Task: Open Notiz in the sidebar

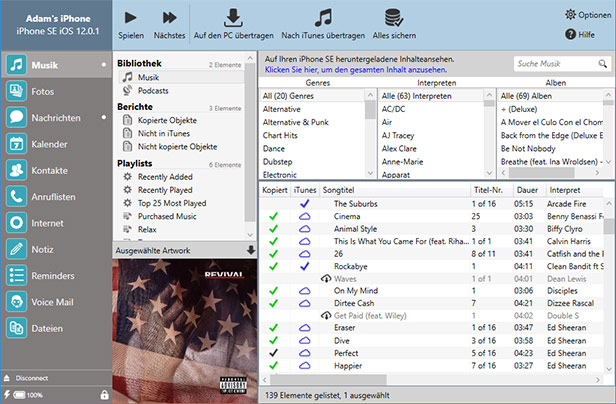Action: (56, 249)
